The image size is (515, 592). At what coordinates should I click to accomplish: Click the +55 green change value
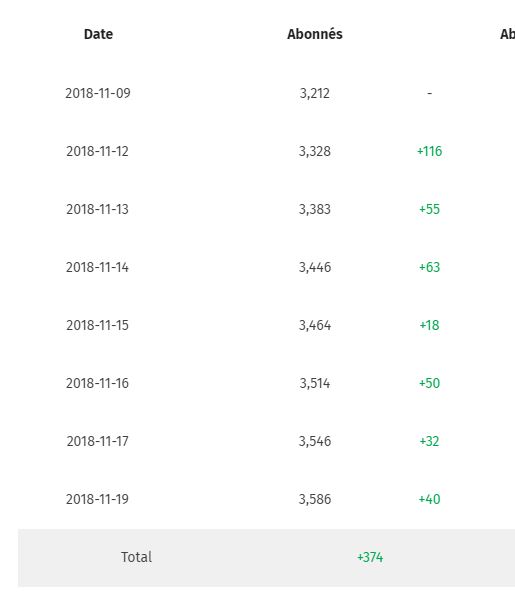pos(429,210)
